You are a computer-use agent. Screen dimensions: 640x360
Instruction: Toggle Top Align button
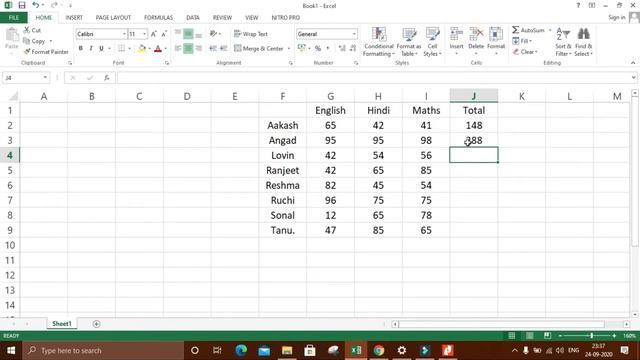point(178,34)
